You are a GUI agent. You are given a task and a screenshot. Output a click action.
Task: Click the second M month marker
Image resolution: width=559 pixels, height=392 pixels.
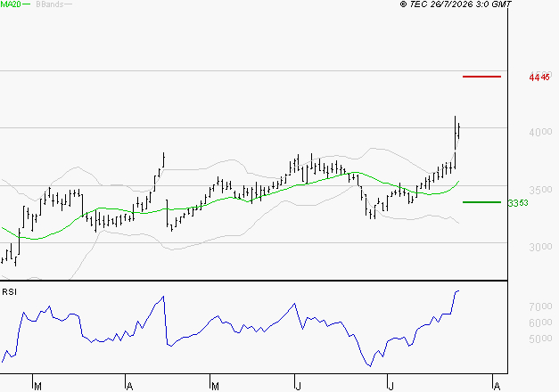tap(215, 387)
